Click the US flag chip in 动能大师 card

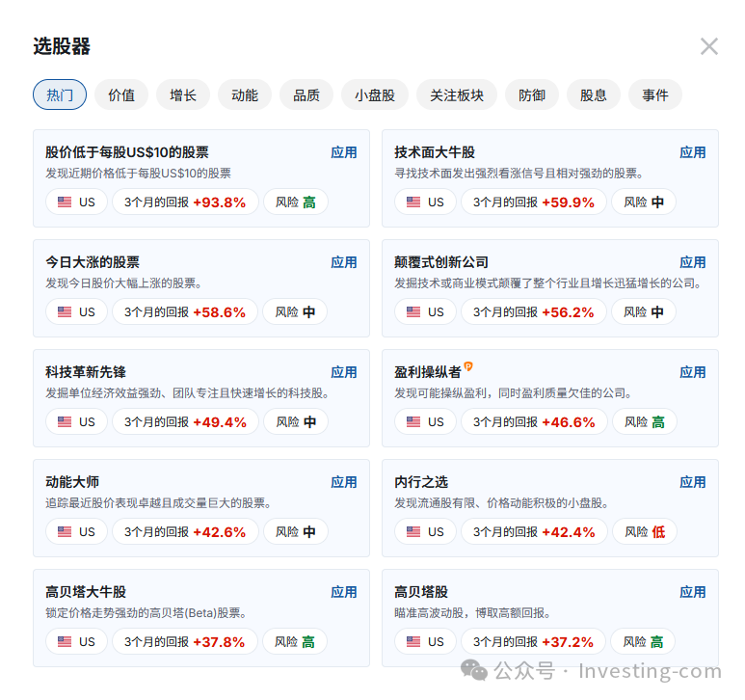pyautogui.click(x=76, y=531)
